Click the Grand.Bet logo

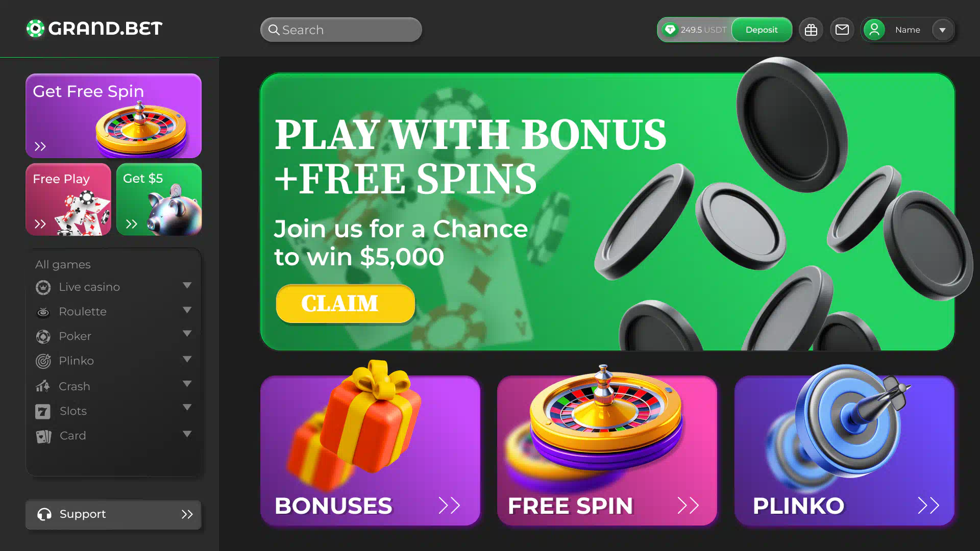pyautogui.click(x=94, y=29)
